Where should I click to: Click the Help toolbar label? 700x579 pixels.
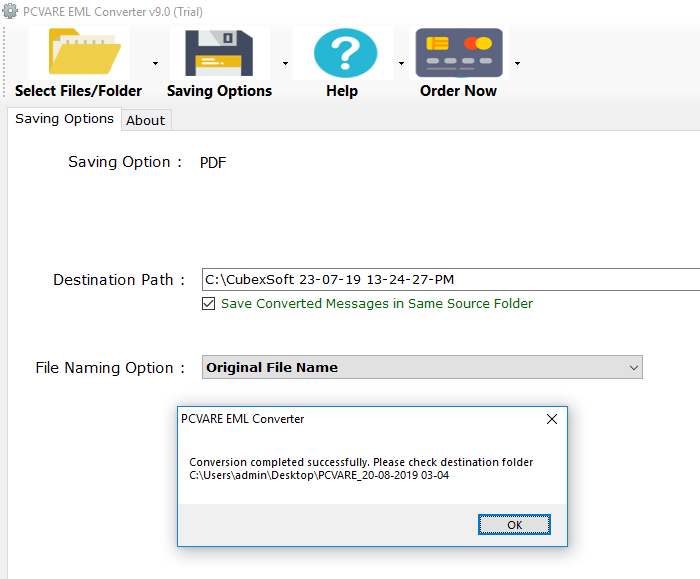tap(342, 91)
